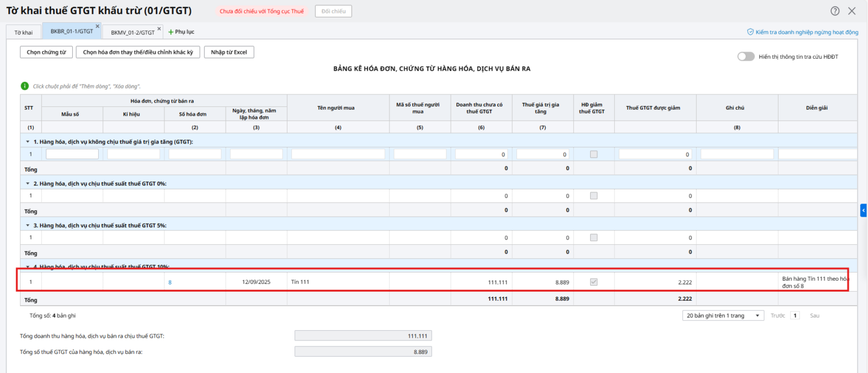This screenshot has width=868, height=373.
Task: Check HĐ giảm thuế GTGT box in section 1
Action: (593, 154)
